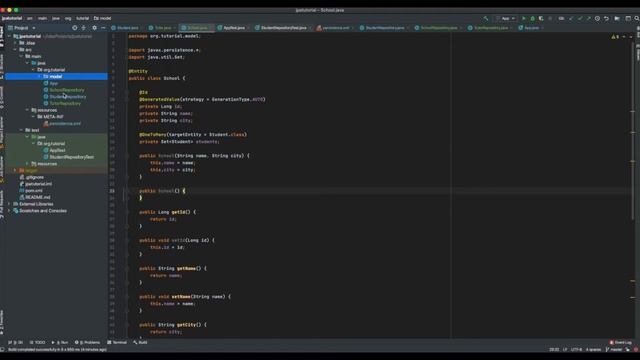Place cursor in School() constructor line

[x=162, y=191]
